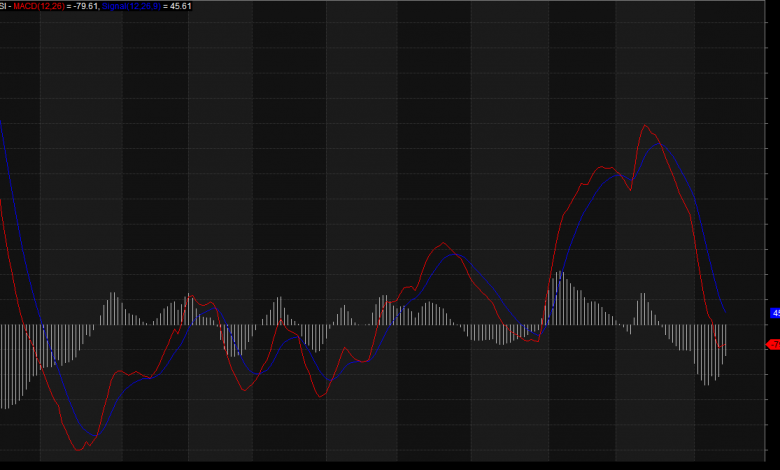Click the right-most endpoint of the blue Signal line
This screenshot has height=470, width=780.
point(726,314)
